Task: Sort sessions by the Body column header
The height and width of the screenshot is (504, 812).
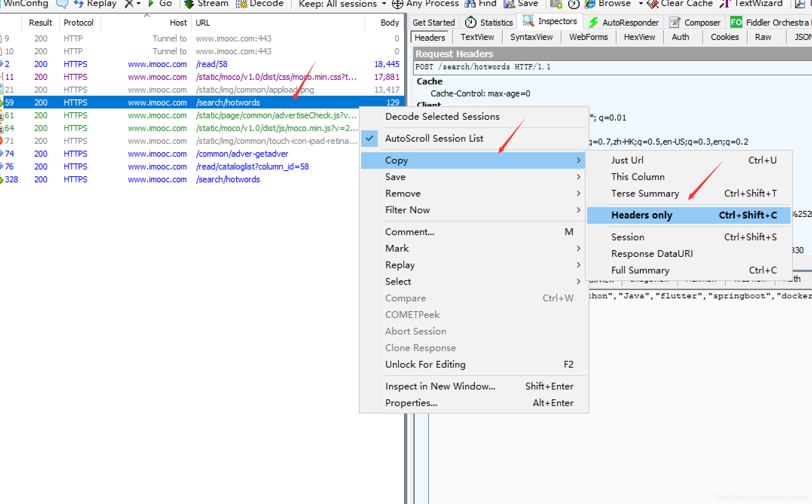Action: coord(389,23)
